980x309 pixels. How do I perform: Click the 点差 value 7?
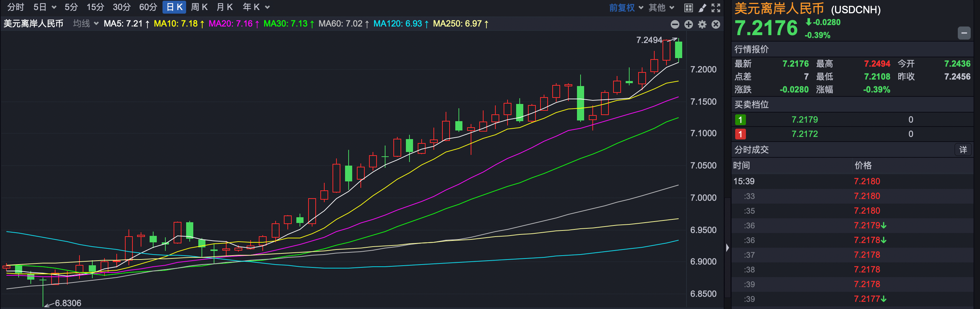[806, 77]
